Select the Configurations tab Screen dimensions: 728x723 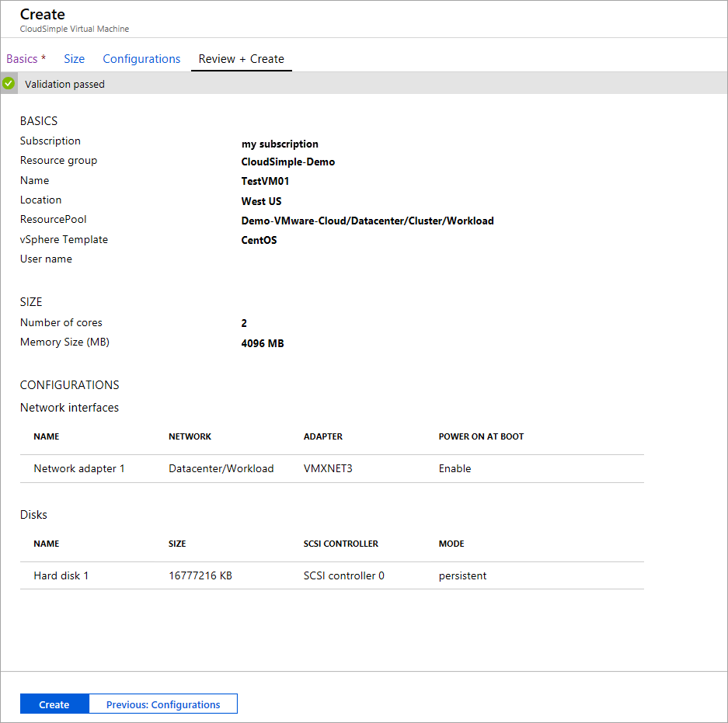[x=141, y=58]
